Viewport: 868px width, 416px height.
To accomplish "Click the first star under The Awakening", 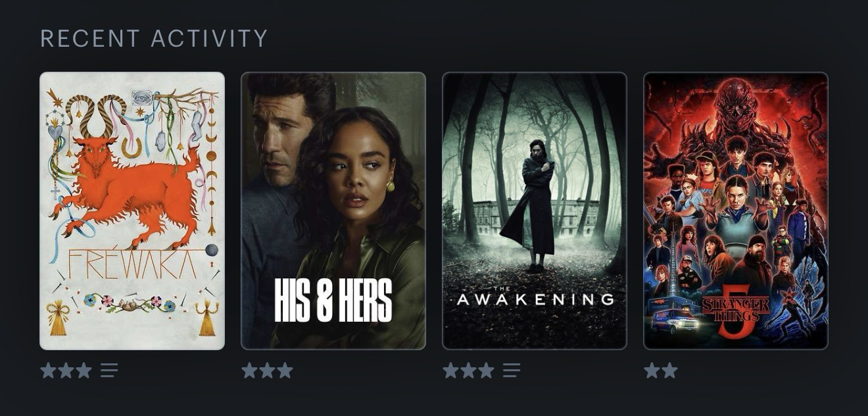I will click(450, 371).
